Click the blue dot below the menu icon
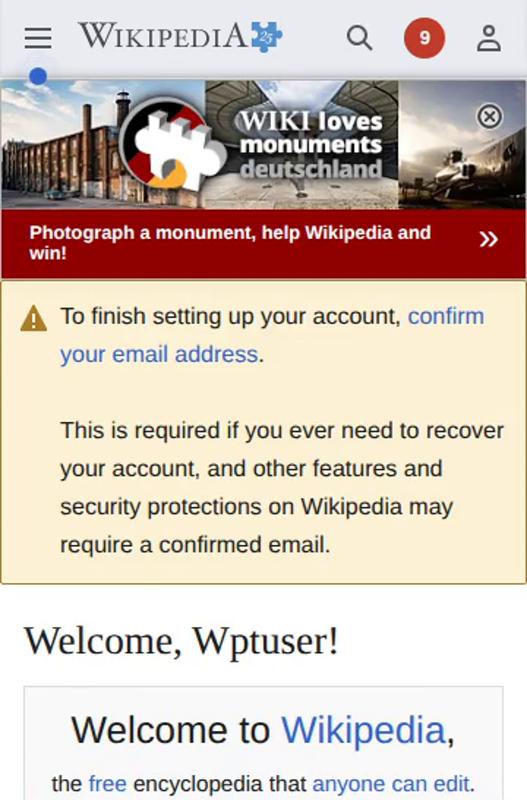 click(x=38, y=77)
